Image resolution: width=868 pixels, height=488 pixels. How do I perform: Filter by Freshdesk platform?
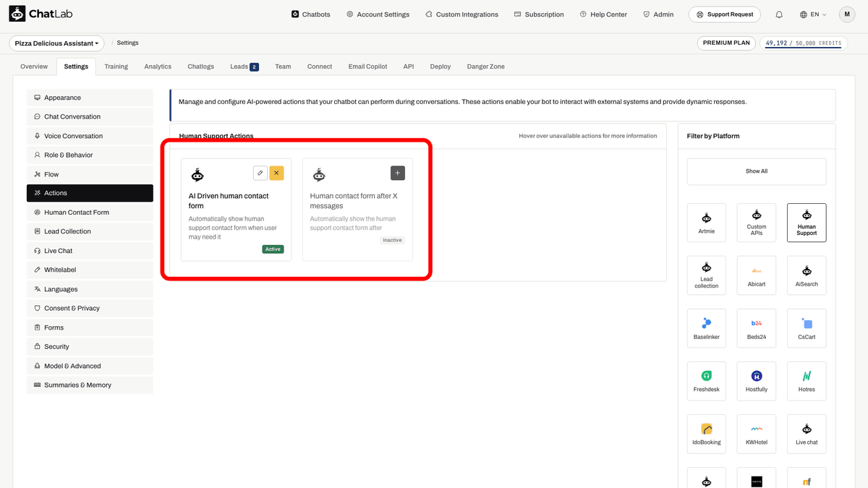click(x=707, y=381)
